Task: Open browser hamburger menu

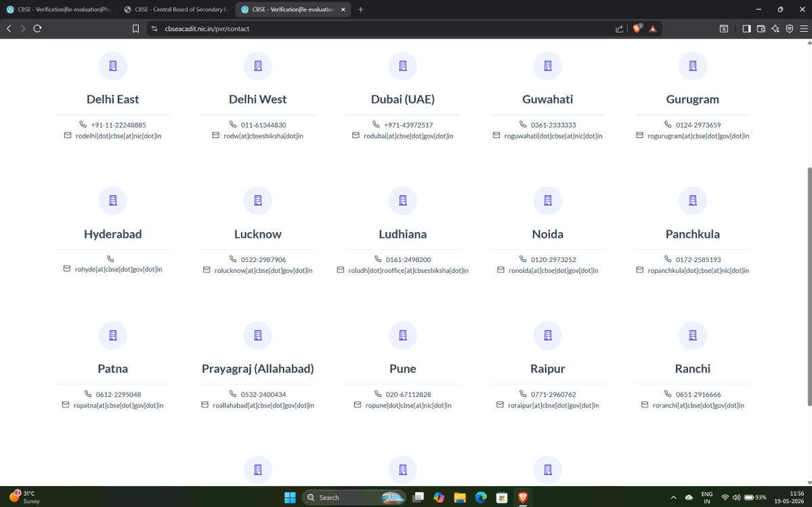Action: click(x=804, y=29)
